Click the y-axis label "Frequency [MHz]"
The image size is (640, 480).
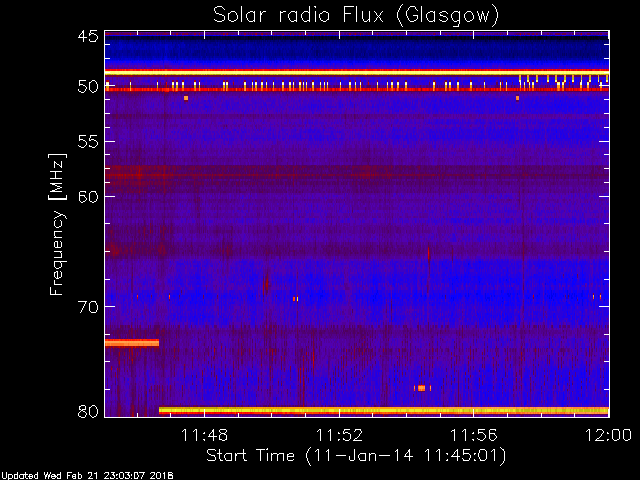pos(57,224)
